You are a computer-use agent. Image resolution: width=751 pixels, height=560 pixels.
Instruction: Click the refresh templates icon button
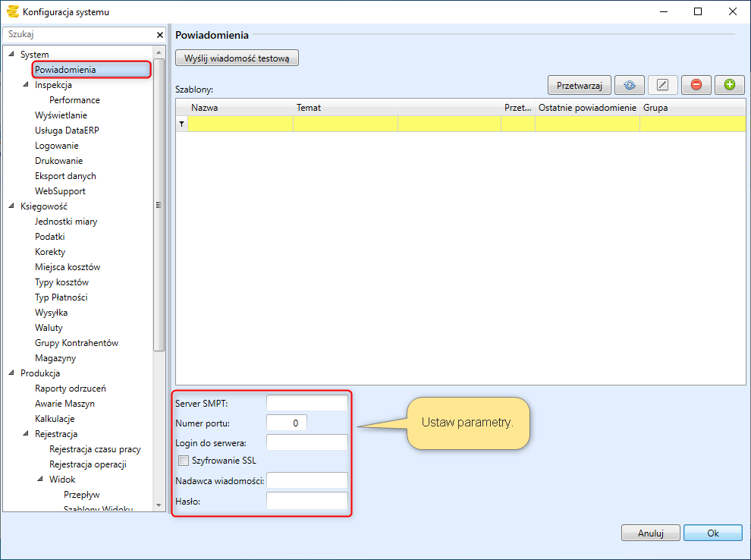tap(629, 85)
